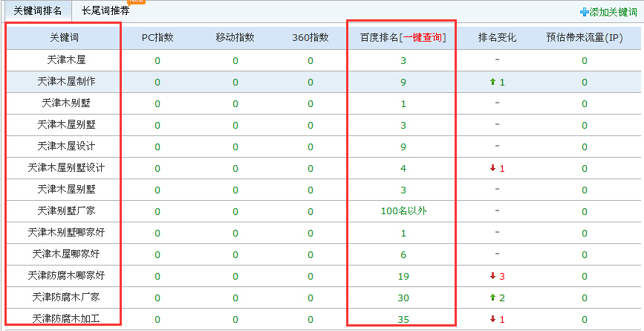The image size is (644, 331).
Task: Click green up arrow in 天津防腐木厂家 row
Action: 492,298
